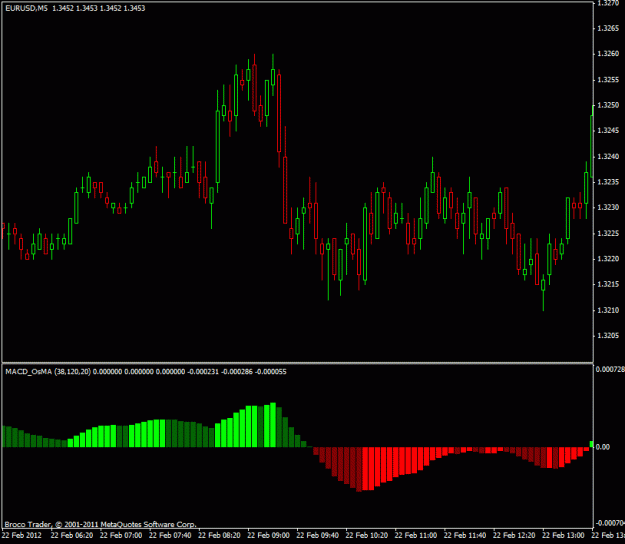Select the 22 Feb 12:20 time label
Screen dimensions: 625x544
tap(515, 535)
